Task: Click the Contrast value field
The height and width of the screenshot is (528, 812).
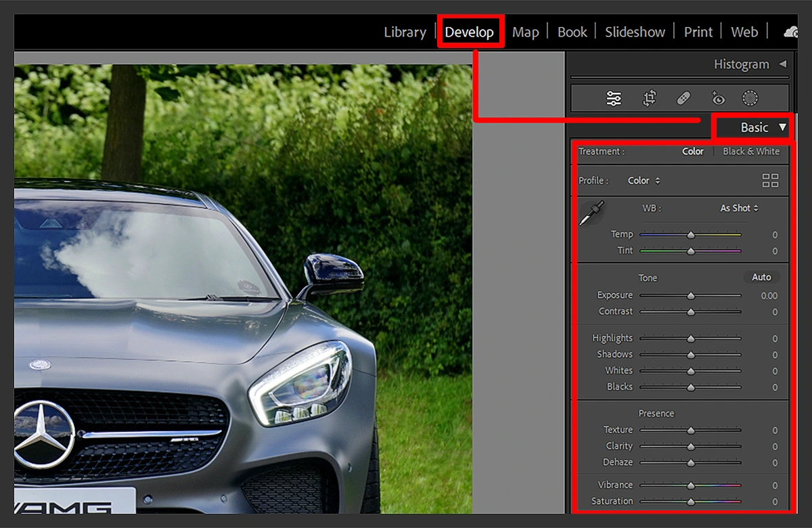Action: tap(775, 312)
